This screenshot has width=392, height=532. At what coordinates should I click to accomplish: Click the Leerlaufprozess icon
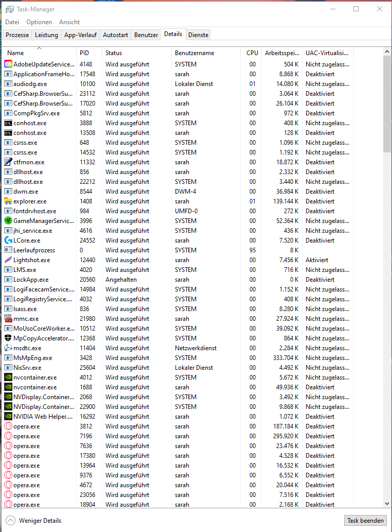8,250
